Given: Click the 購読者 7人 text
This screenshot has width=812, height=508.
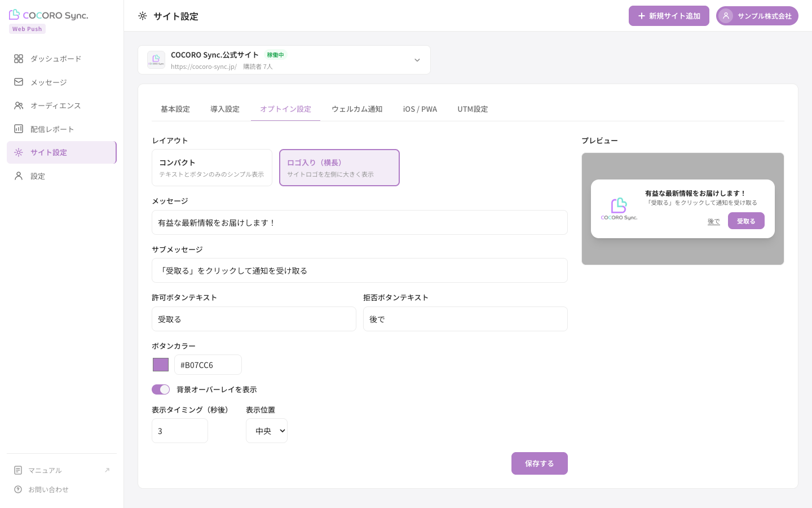Looking at the screenshot, I should [258, 67].
